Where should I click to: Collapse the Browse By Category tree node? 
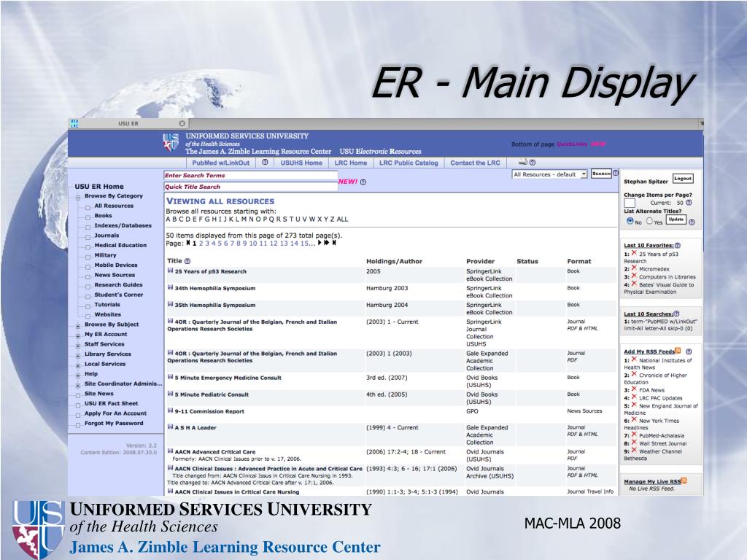[x=77, y=197]
